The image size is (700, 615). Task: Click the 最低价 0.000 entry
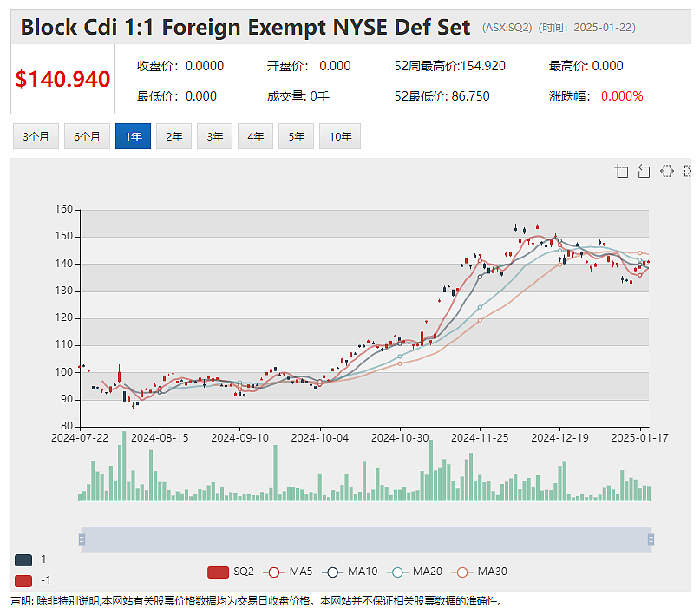click(177, 96)
